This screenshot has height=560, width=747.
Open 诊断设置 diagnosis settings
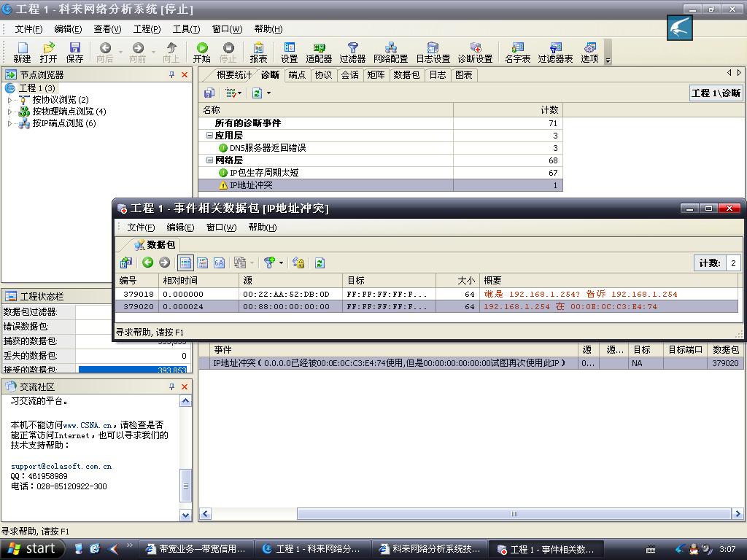tap(475, 52)
